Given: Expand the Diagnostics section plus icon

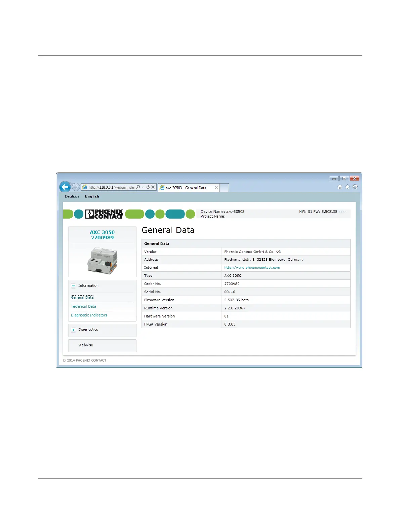Looking at the screenshot, I should point(74,330).
